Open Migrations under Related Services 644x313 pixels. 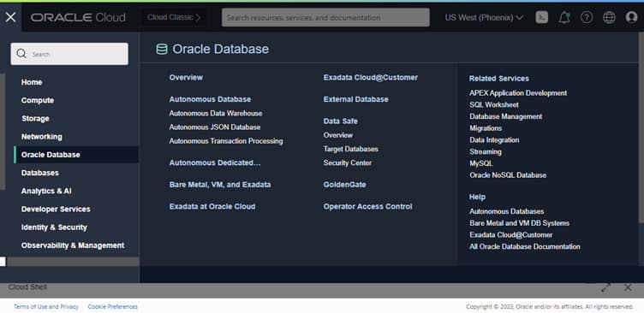(486, 128)
